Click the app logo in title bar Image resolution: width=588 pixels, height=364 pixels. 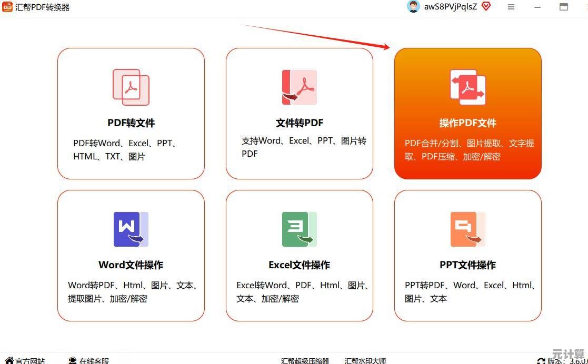point(7,7)
